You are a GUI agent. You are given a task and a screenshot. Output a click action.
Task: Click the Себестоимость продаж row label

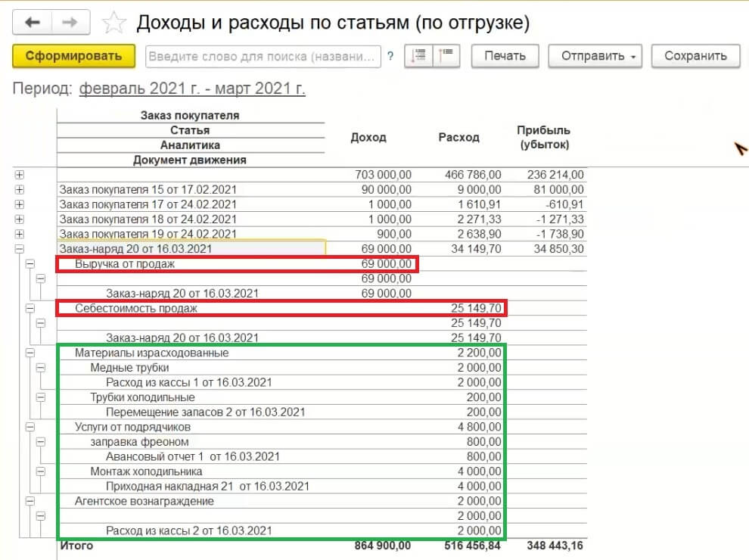click(x=135, y=308)
